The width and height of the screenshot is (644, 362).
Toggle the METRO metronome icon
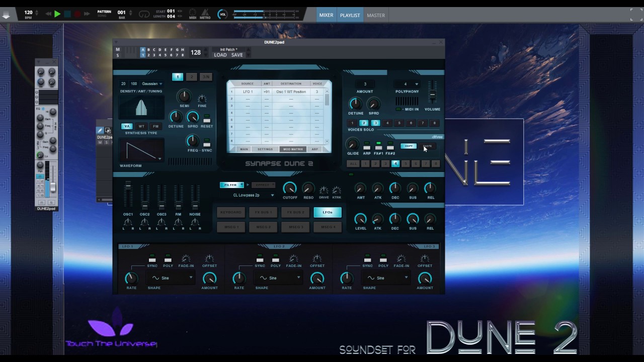pyautogui.click(x=205, y=14)
